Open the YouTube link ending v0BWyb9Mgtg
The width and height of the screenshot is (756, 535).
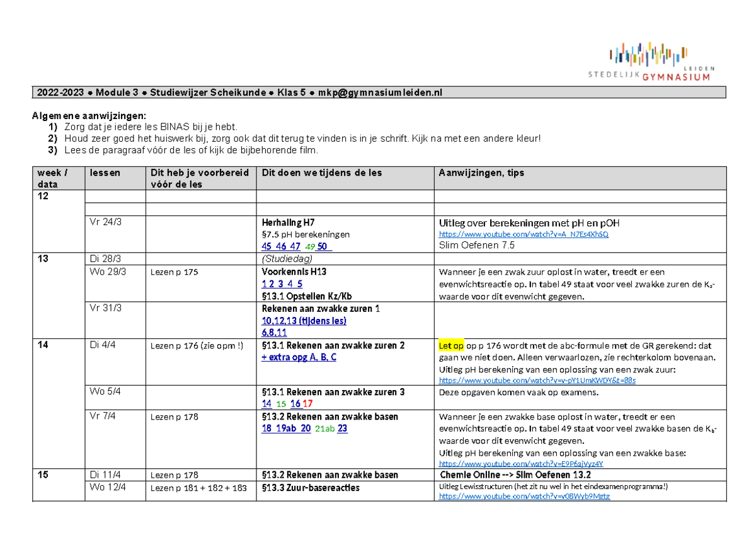[524, 497]
